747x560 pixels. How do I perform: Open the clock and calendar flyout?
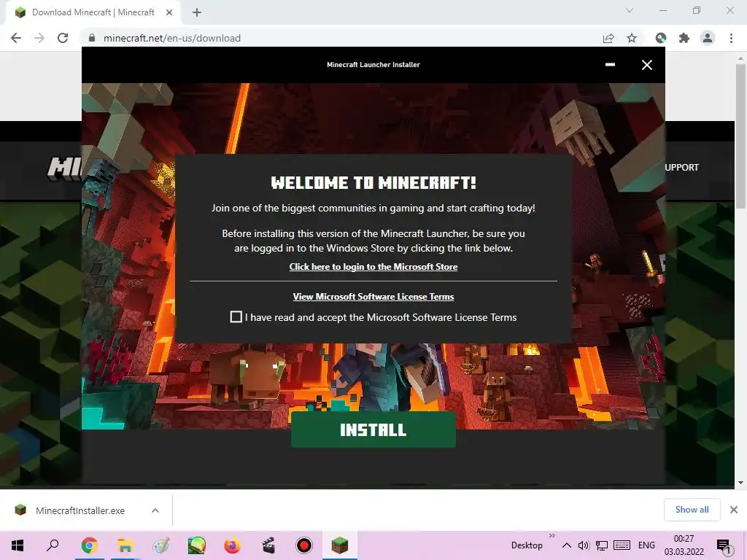point(684,545)
